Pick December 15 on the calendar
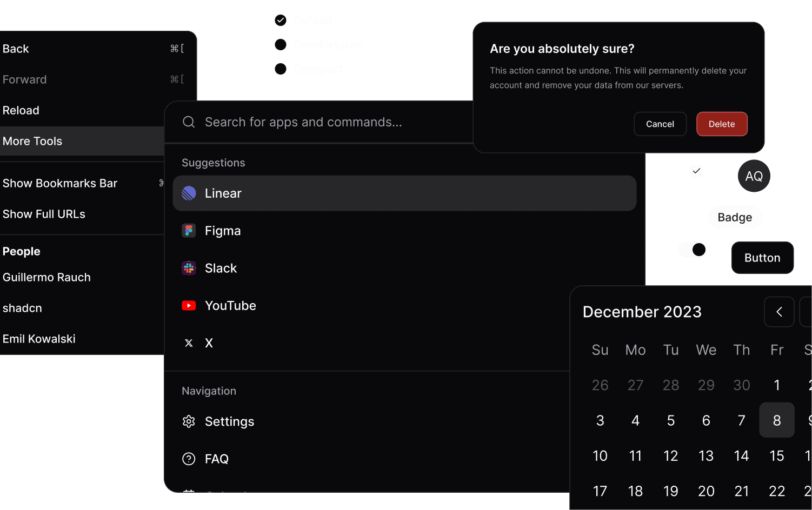This screenshot has width=812, height=510. (777, 455)
